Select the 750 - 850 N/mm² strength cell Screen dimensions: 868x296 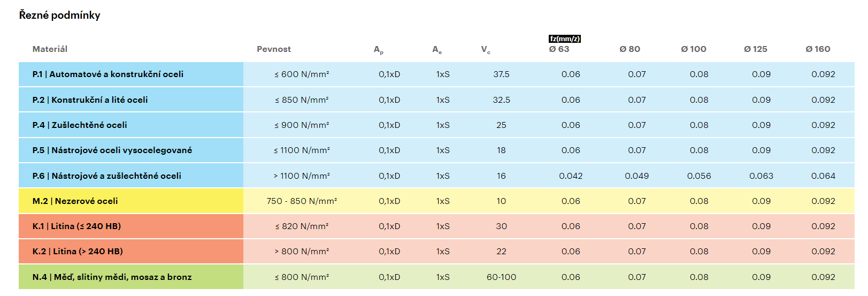(302, 201)
